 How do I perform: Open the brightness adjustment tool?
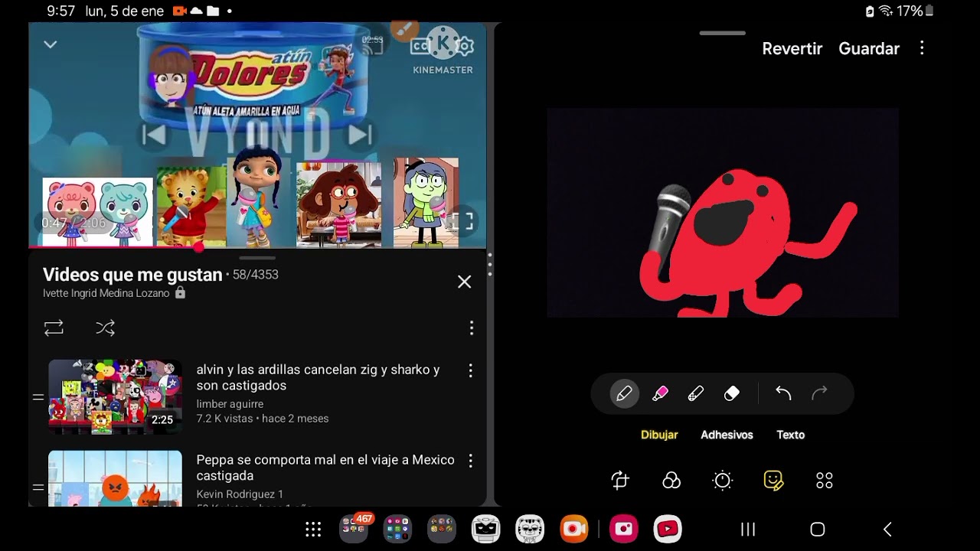pos(723,480)
